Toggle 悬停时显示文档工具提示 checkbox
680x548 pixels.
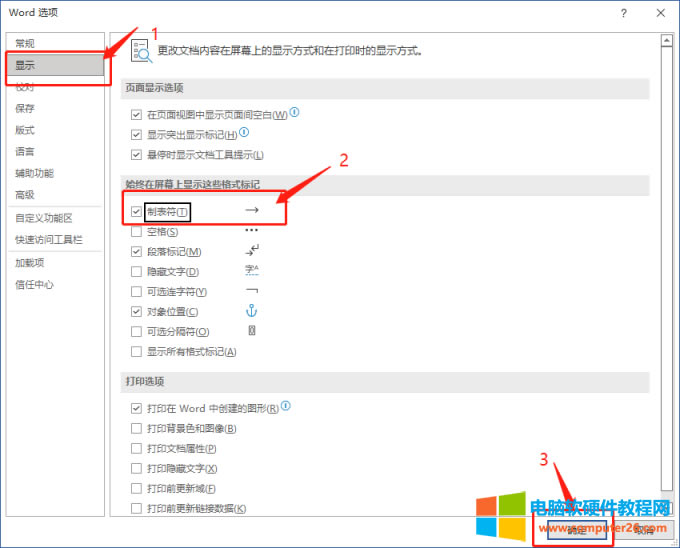pos(136,155)
